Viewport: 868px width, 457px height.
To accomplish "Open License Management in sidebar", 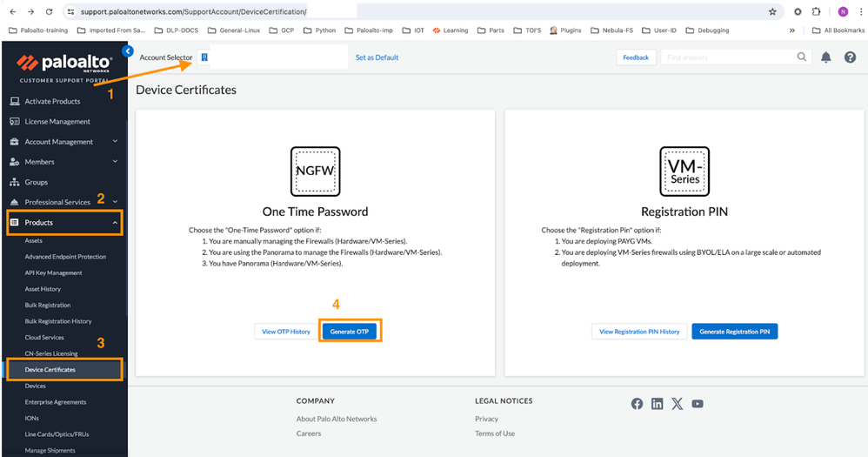I will click(57, 122).
